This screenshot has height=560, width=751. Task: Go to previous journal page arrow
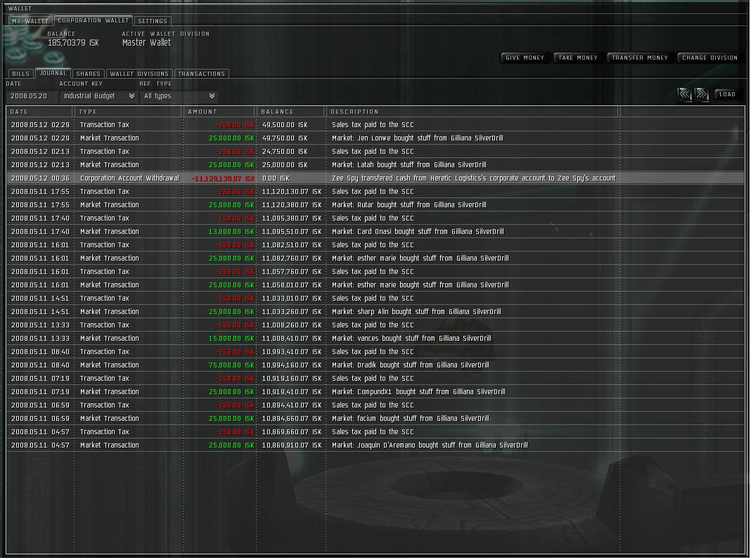click(x=685, y=94)
